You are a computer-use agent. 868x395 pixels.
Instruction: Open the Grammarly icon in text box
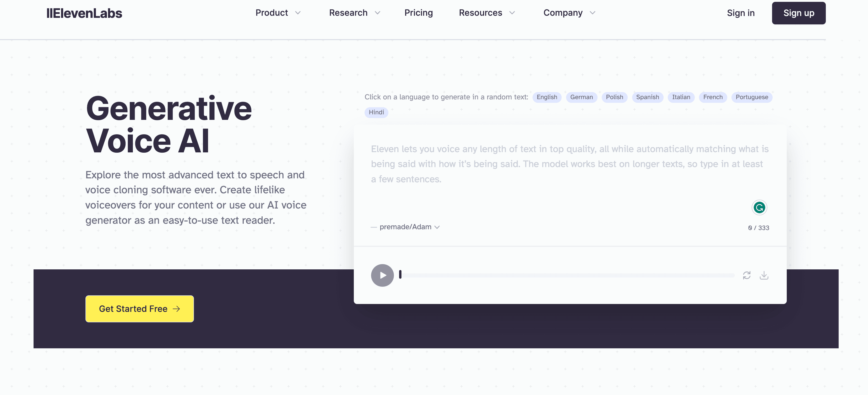(x=759, y=207)
